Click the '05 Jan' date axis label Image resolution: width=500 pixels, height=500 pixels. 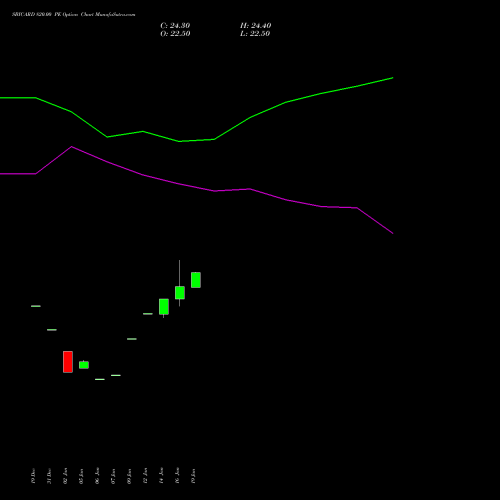[x=81, y=476]
